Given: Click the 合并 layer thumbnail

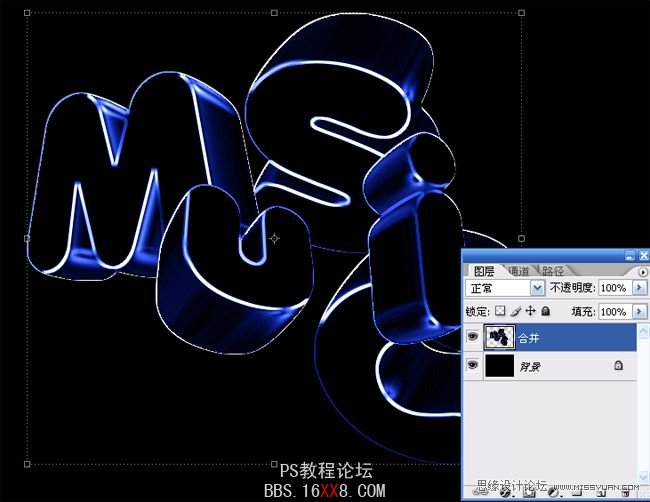Looking at the screenshot, I should click(x=498, y=337).
